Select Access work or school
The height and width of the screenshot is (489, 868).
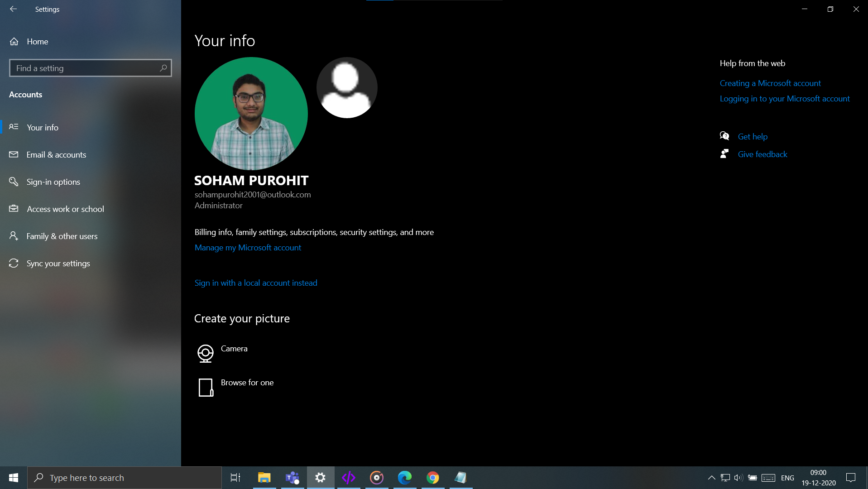tap(65, 209)
